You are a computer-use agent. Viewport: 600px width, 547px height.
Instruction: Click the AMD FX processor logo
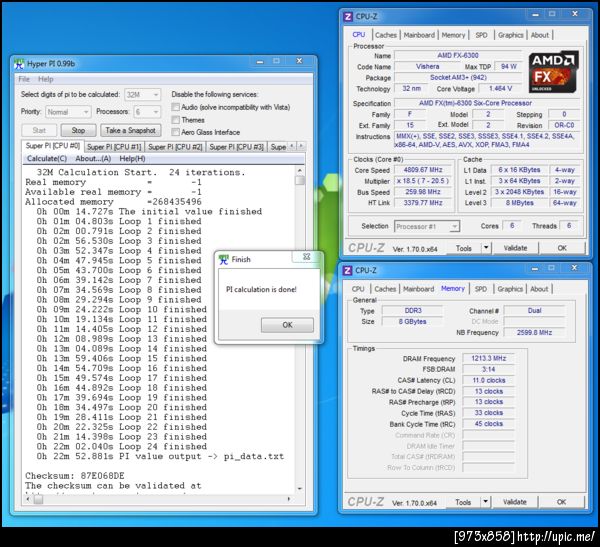pos(553,72)
